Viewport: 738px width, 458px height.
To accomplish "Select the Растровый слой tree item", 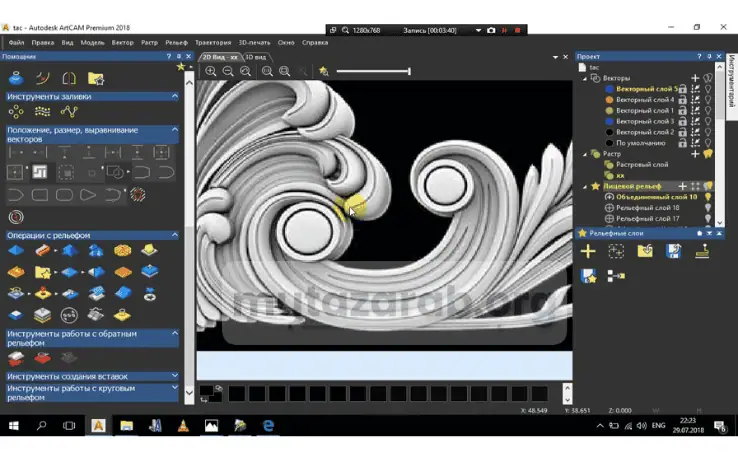I will (642, 165).
